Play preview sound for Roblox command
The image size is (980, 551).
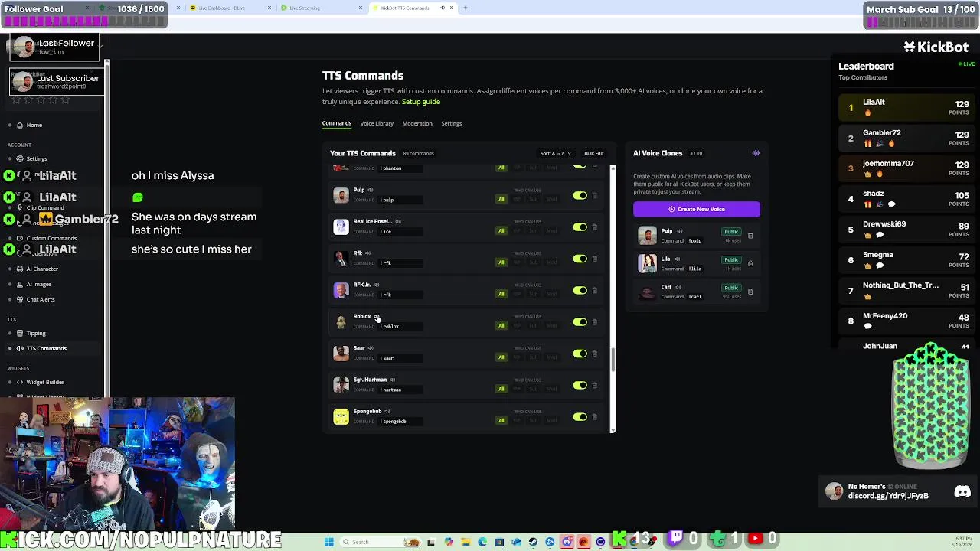coord(377,316)
